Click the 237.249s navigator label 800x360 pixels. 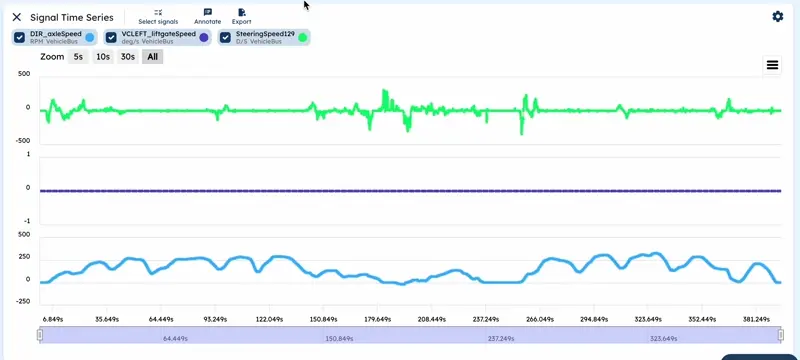click(501, 339)
